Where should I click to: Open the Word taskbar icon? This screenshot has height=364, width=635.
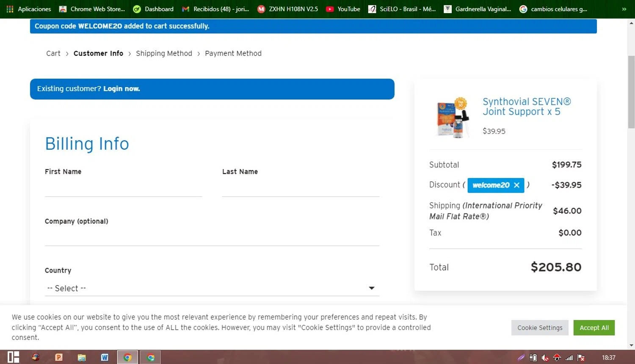click(105, 357)
